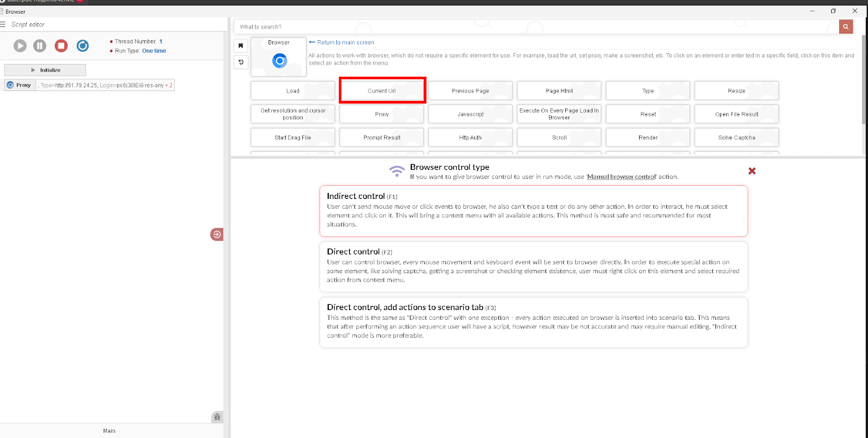This screenshot has width=868, height=438.
Task: Pause the running script
Action: (x=40, y=46)
